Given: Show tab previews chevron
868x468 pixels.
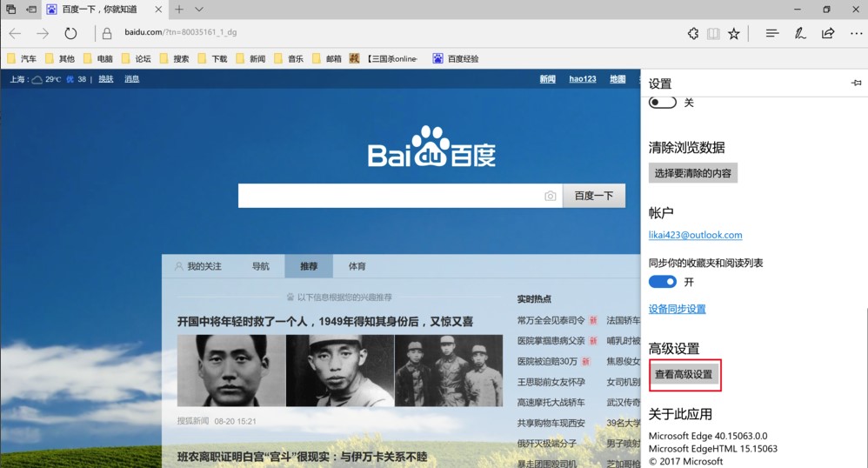Looking at the screenshot, I should pyautogui.click(x=199, y=10).
